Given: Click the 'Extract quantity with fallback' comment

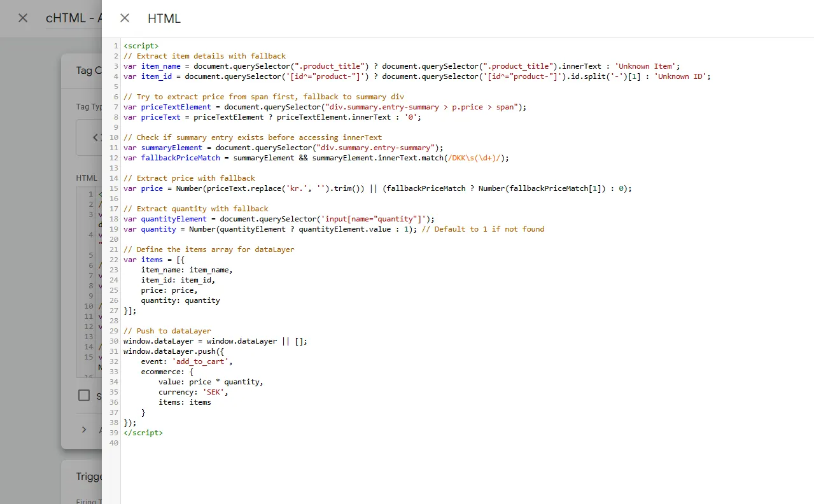Looking at the screenshot, I should point(196,209).
